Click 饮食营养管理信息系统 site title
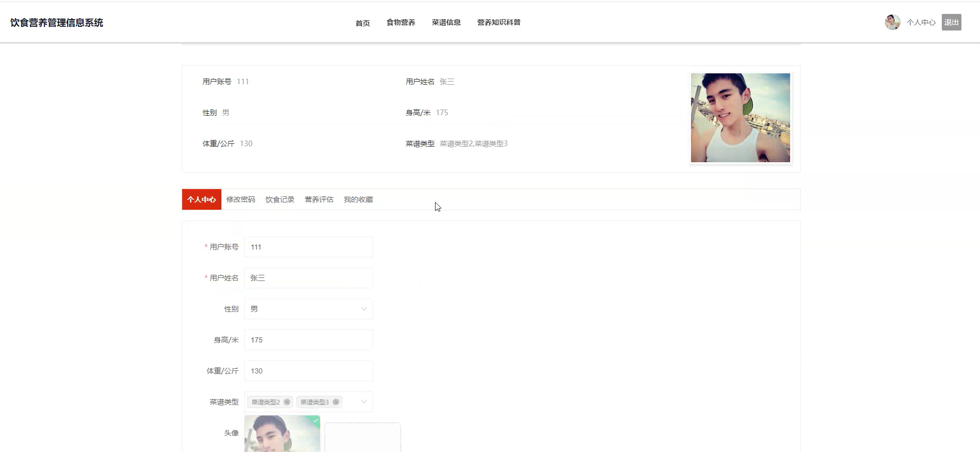980x452 pixels. point(57,23)
